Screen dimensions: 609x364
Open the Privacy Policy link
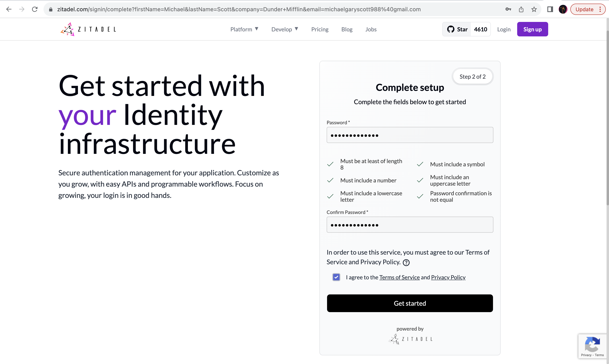point(448,277)
